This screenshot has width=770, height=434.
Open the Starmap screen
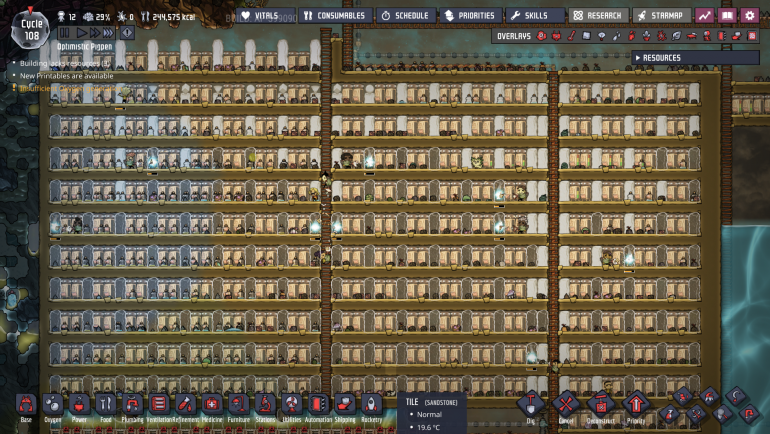pyautogui.click(x=661, y=16)
